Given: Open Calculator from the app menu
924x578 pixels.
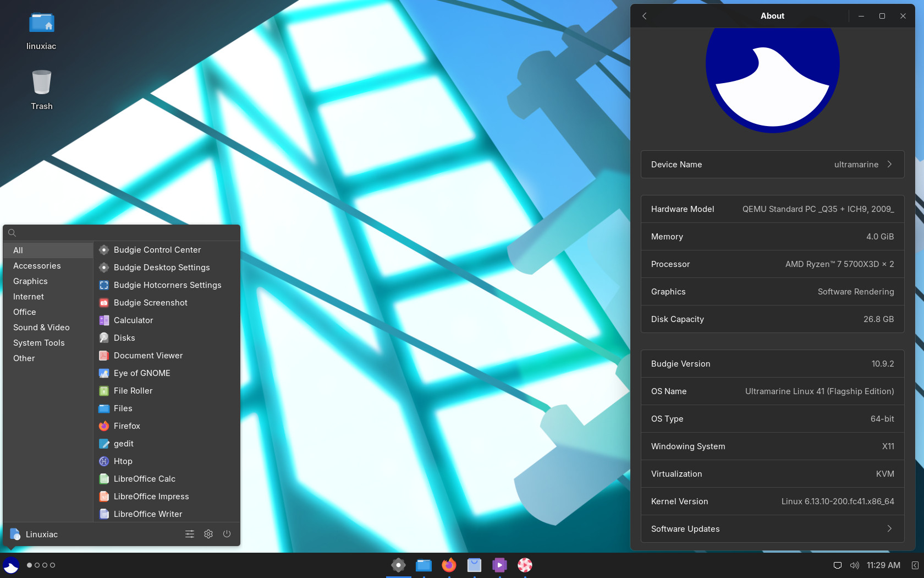Looking at the screenshot, I should coord(167,320).
